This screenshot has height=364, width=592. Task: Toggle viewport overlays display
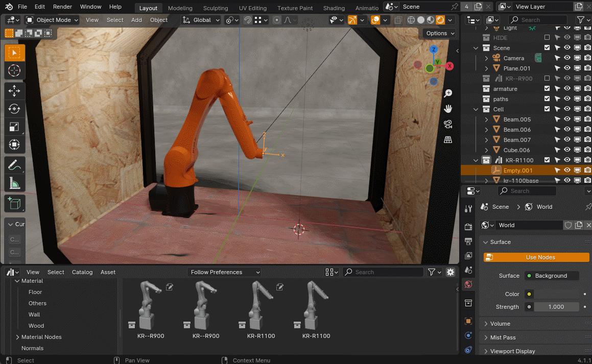375,20
